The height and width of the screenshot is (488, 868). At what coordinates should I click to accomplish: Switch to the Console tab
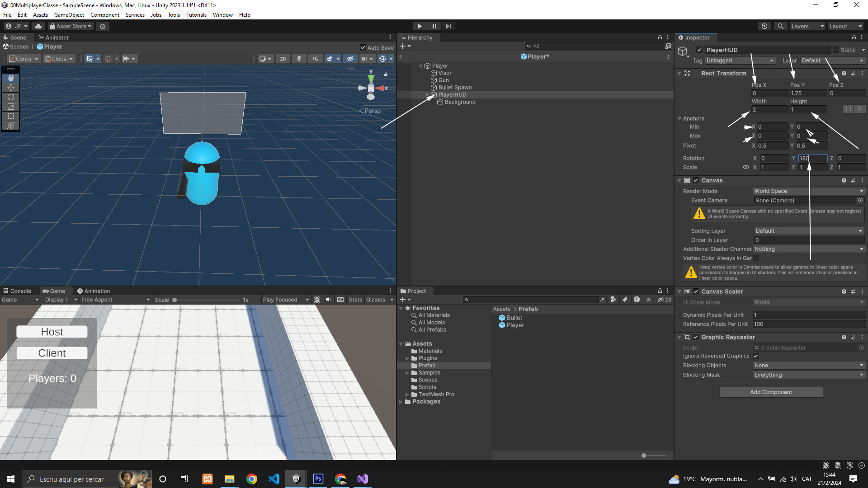tap(17, 291)
